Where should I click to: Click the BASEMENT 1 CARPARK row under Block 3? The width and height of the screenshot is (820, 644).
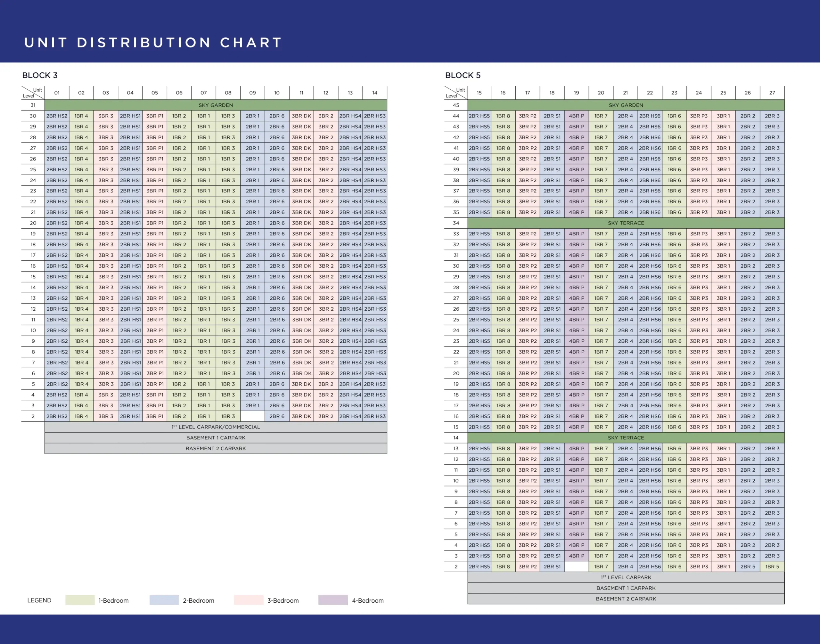216,438
